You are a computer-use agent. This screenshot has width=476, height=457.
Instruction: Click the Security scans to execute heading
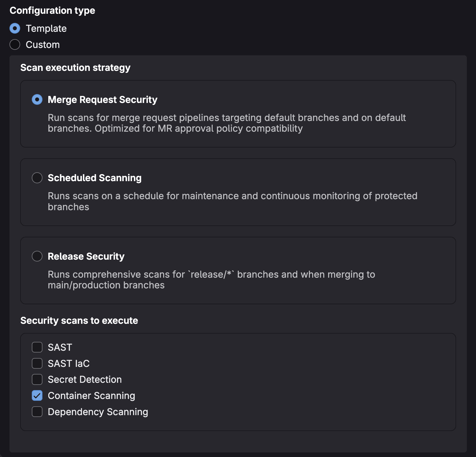pyautogui.click(x=79, y=320)
